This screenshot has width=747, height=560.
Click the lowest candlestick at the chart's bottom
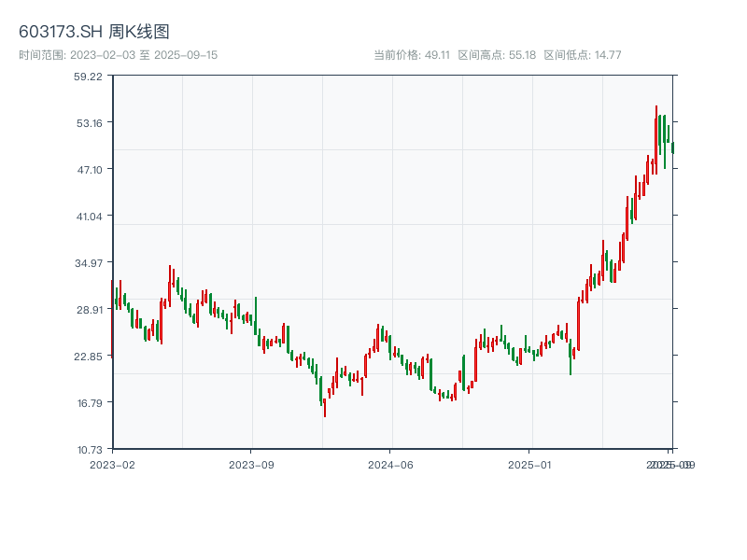point(324,407)
